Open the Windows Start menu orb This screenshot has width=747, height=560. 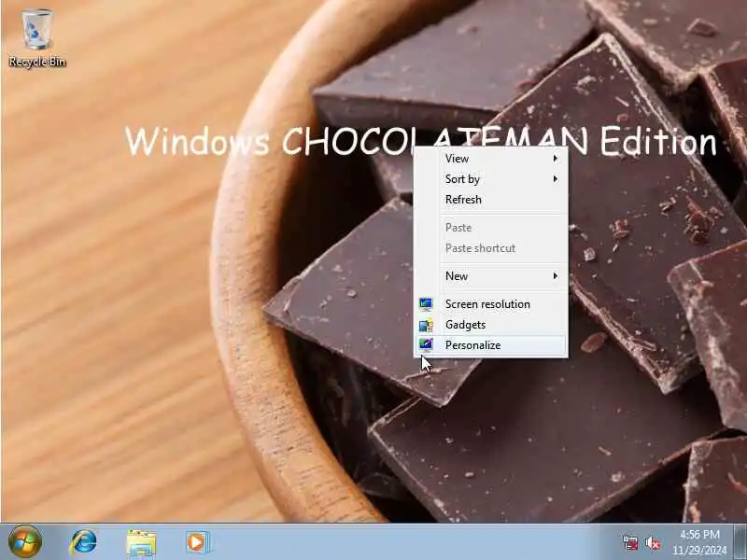(25, 542)
